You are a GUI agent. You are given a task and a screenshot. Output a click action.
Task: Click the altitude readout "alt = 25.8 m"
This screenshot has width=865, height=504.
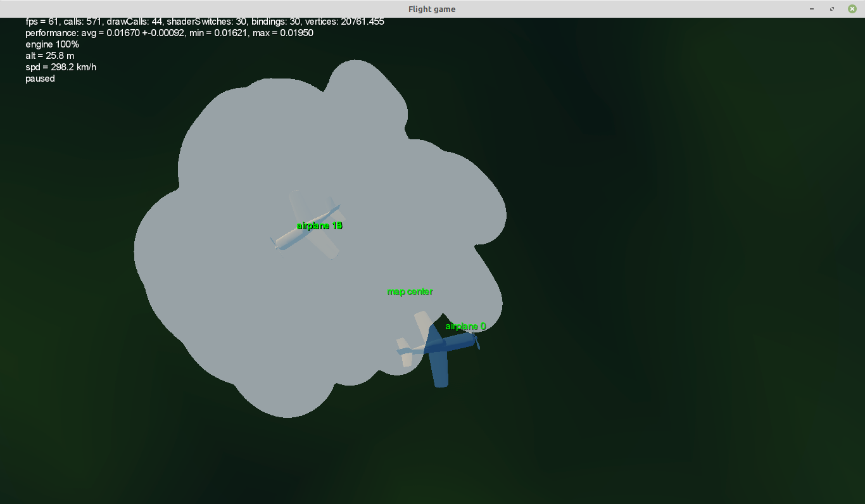pyautogui.click(x=49, y=56)
